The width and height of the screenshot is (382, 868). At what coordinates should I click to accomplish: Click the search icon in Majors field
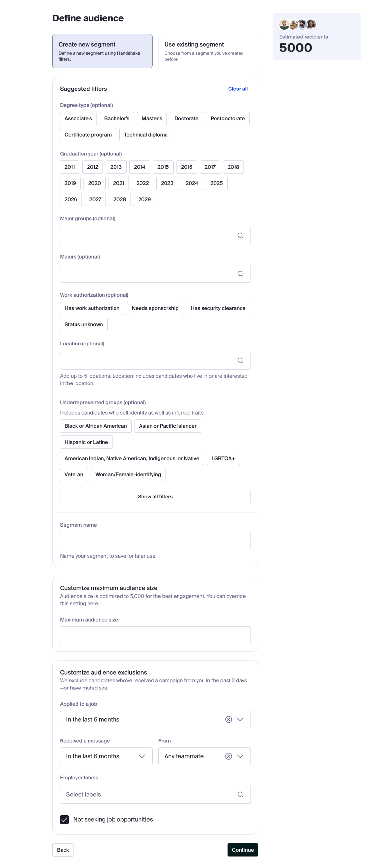click(240, 274)
